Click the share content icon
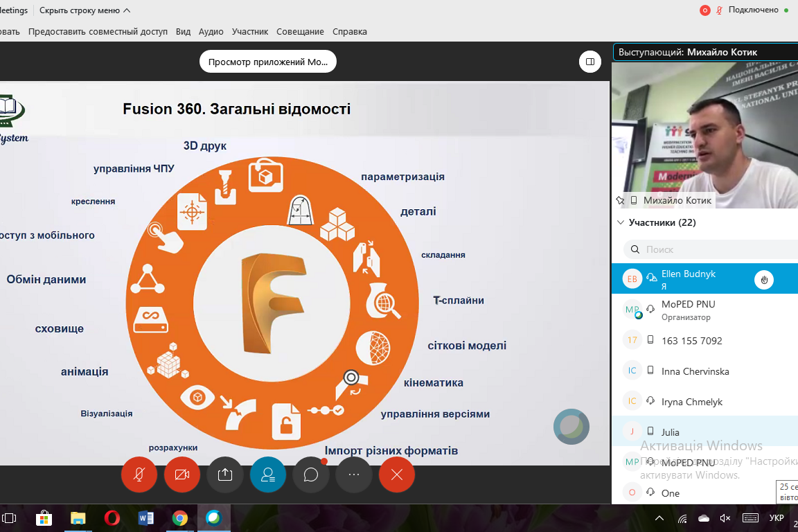Image resolution: width=798 pixels, height=532 pixels. pyautogui.click(x=224, y=475)
